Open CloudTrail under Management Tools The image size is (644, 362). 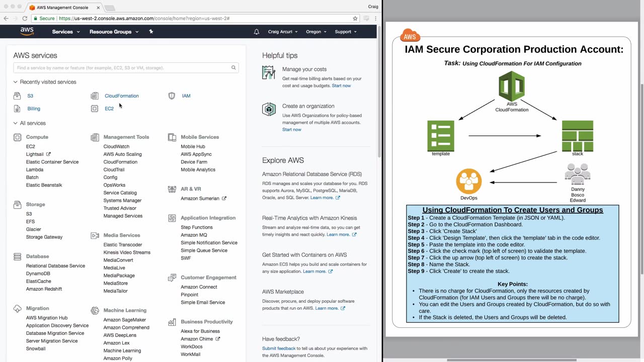(114, 170)
